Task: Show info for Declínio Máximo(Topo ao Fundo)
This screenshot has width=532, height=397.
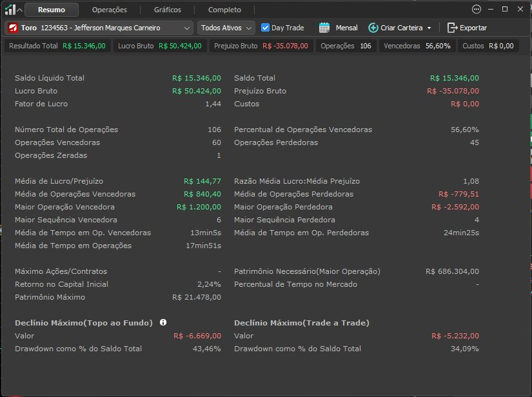Action: pos(163,322)
